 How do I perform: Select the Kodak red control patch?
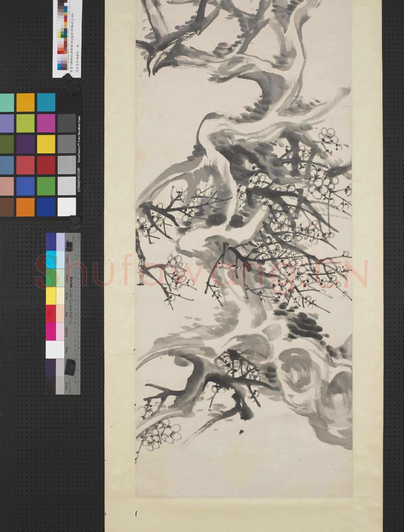51,314
